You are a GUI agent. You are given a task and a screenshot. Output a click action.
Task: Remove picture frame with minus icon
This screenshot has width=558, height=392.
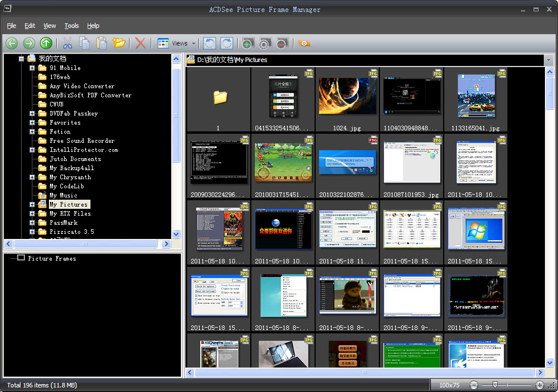[282, 43]
